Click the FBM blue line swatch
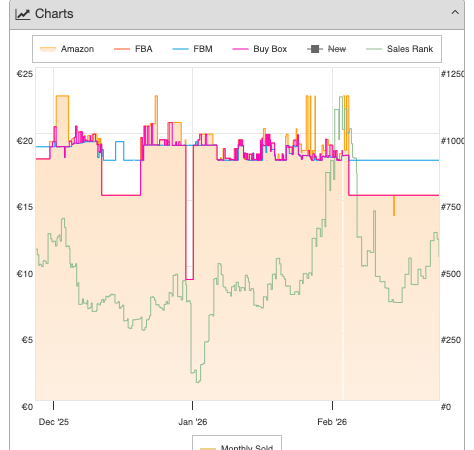The image size is (474, 450). coord(180,49)
